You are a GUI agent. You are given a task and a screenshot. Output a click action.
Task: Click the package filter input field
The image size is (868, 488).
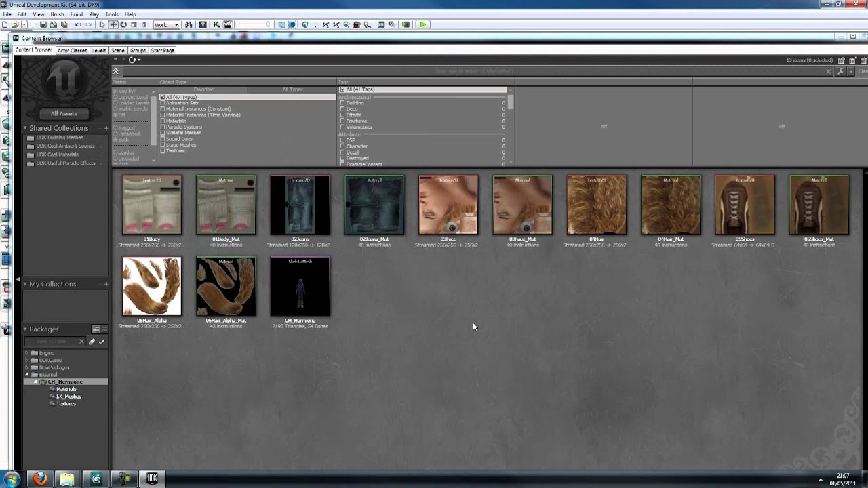(52, 342)
